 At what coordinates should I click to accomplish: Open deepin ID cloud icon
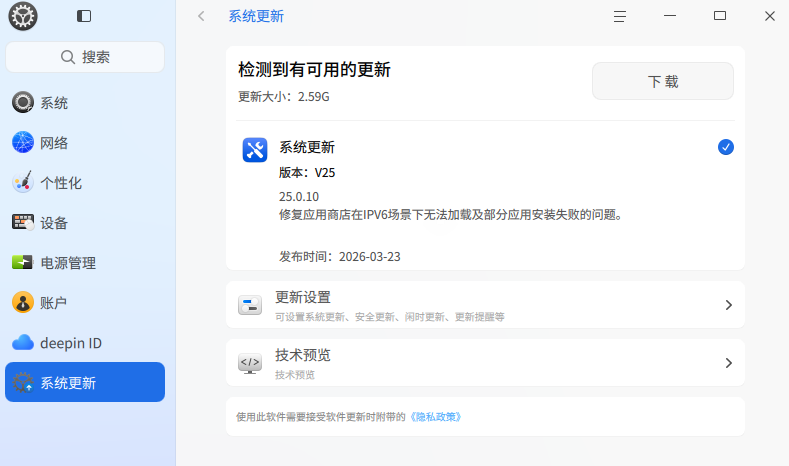(x=23, y=343)
